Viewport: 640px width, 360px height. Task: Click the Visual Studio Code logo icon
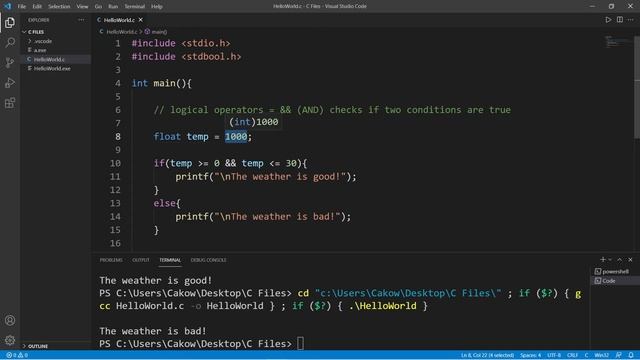pos(7,6)
